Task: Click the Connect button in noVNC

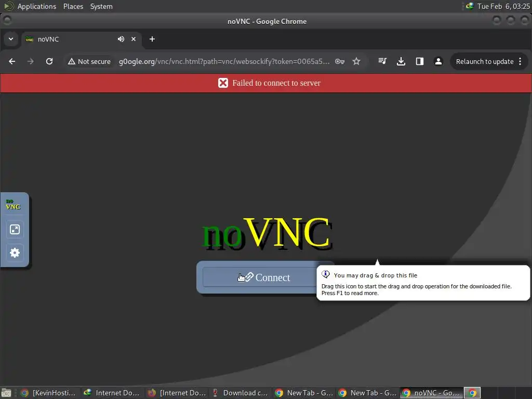Action: 260,277
